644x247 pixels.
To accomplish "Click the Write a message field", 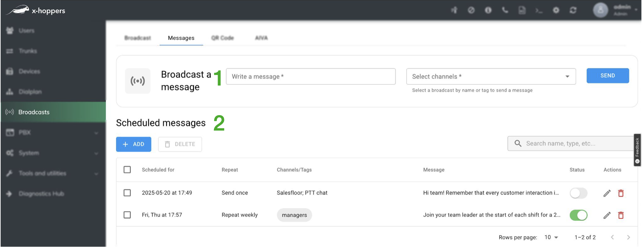I will point(310,77).
